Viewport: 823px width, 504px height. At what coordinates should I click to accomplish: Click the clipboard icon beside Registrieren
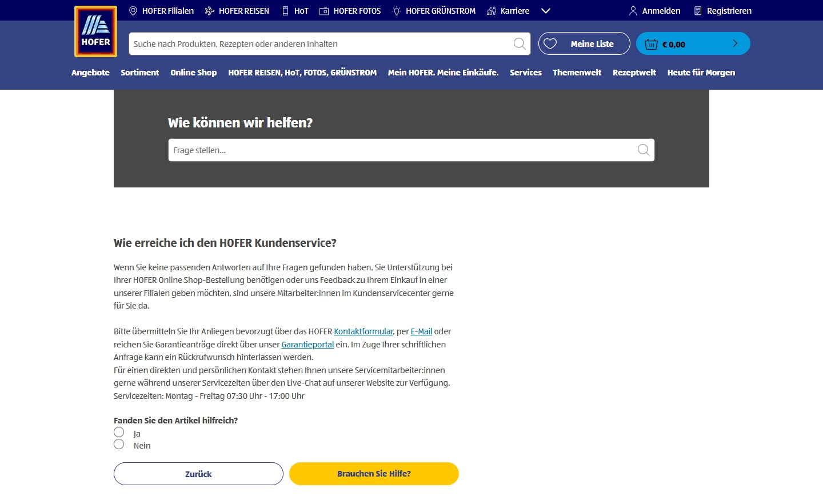[x=698, y=11]
